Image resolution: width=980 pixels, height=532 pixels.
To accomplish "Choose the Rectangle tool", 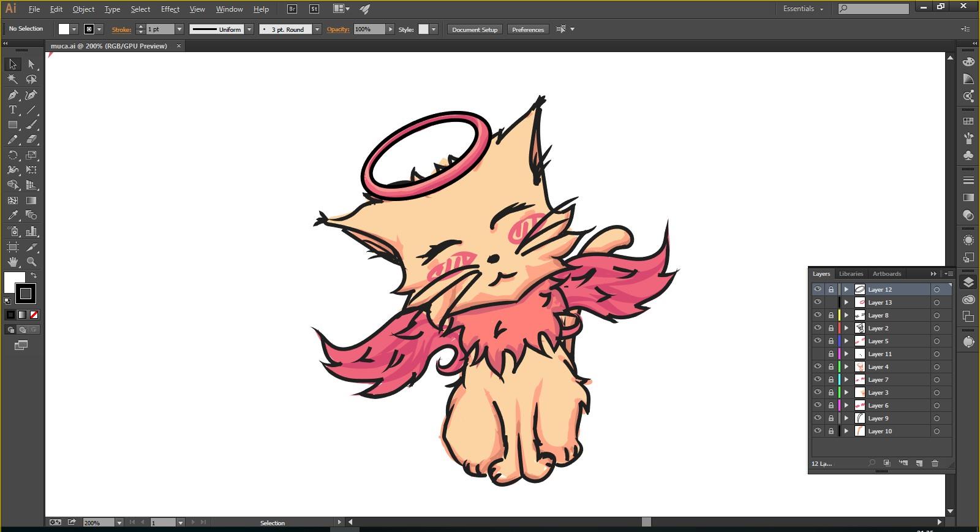I will [13, 124].
